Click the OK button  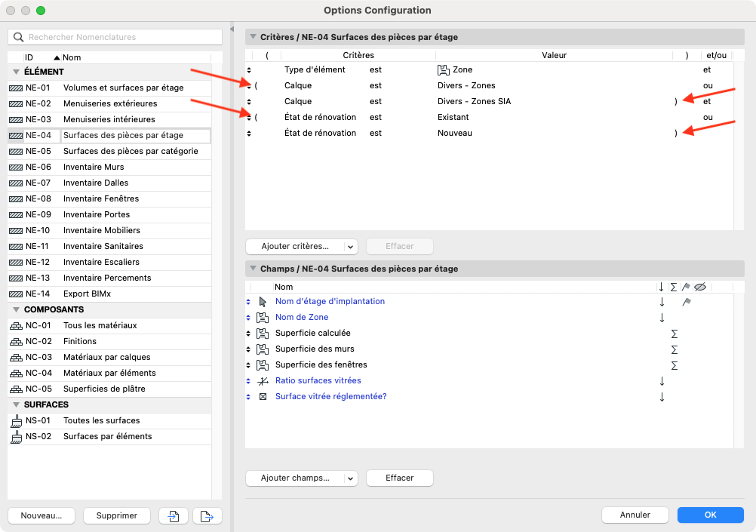(x=710, y=515)
